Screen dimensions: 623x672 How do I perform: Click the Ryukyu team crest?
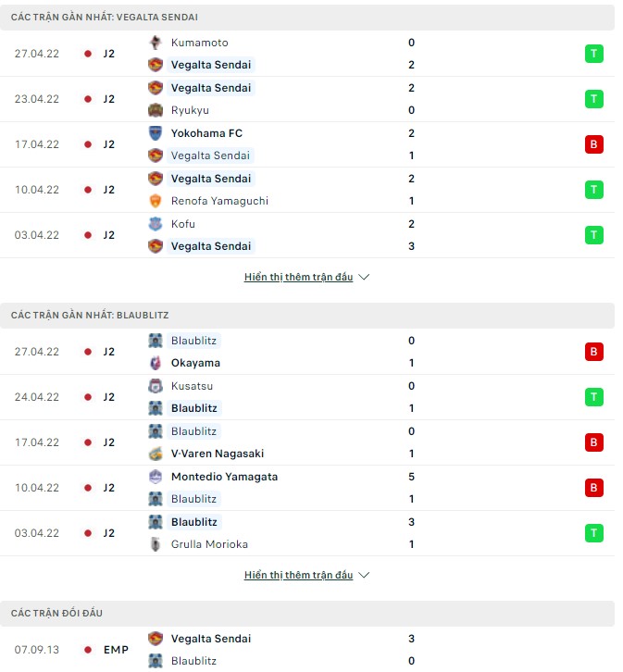coord(156,110)
